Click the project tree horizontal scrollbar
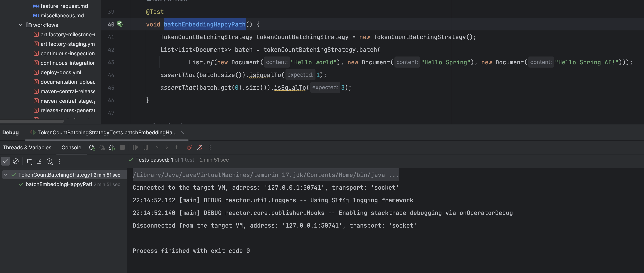Screen dimensions: 644x273 point(32,121)
